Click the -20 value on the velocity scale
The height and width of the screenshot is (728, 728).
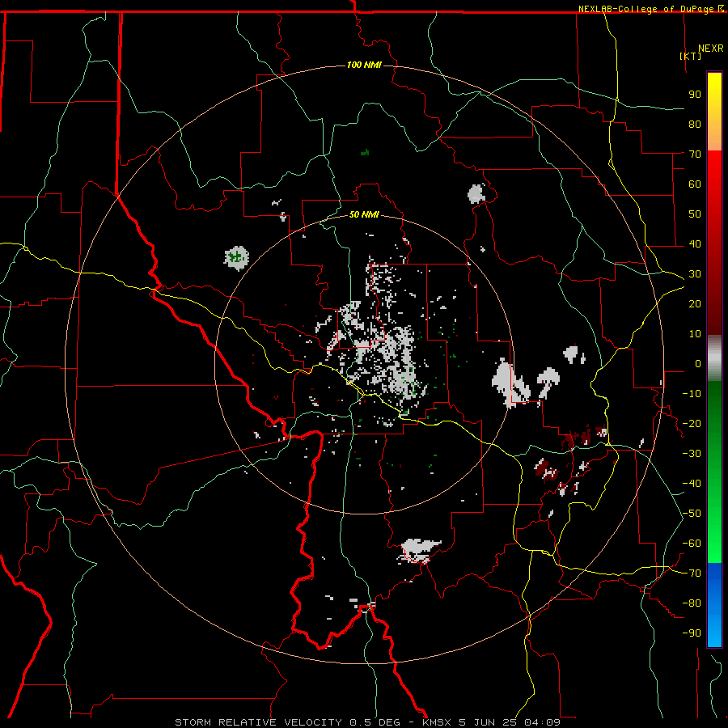click(692, 423)
